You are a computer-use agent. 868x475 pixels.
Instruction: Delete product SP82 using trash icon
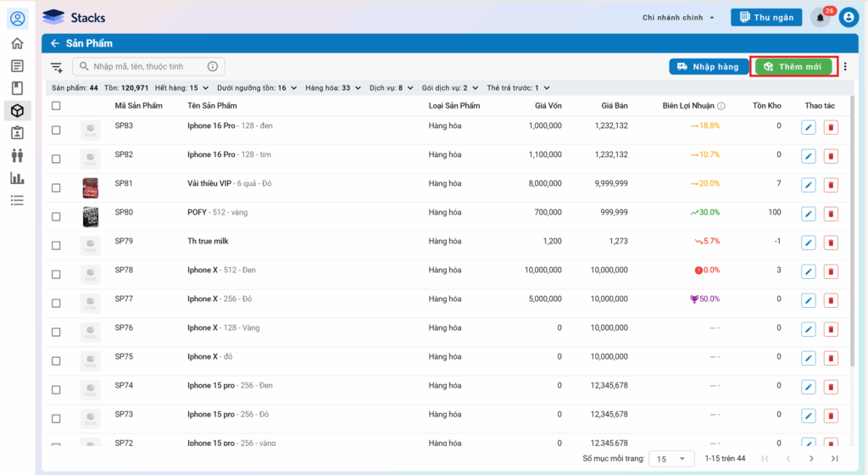click(831, 157)
